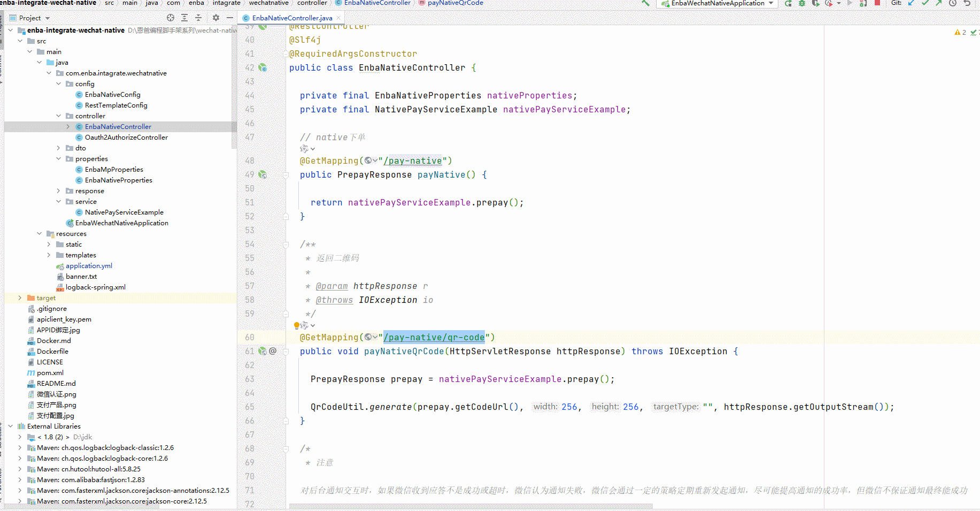Image resolution: width=980 pixels, height=511 pixels.
Task: Expand the dto package in Project tree
Action: pos(58,148)
